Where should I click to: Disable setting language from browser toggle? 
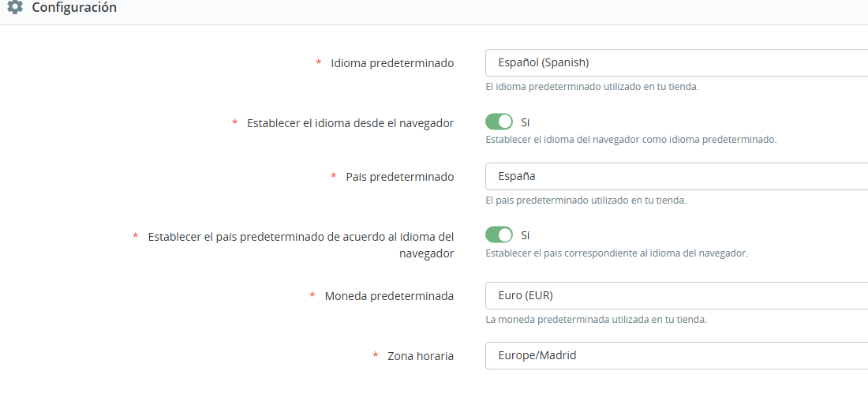coord(499,122)
